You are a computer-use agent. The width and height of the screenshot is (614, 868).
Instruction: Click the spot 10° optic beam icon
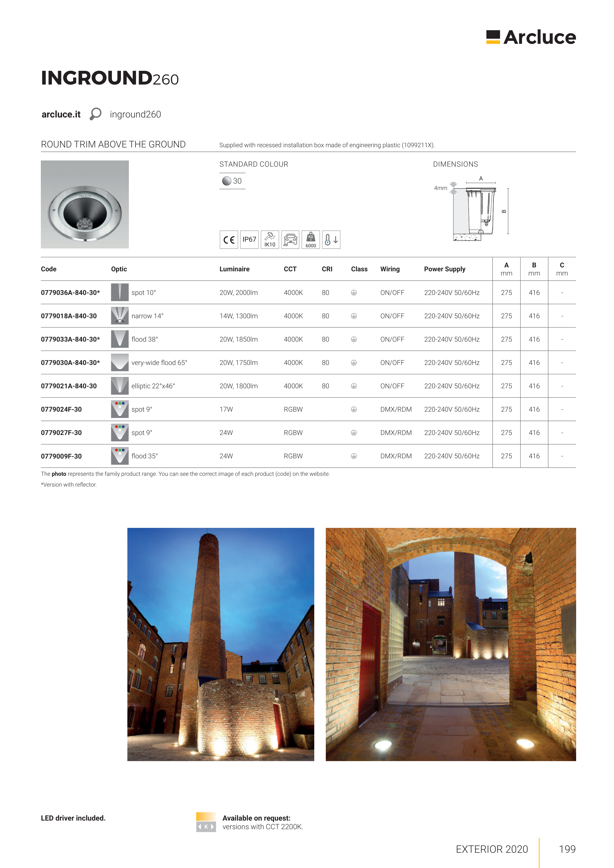point(120,292)
